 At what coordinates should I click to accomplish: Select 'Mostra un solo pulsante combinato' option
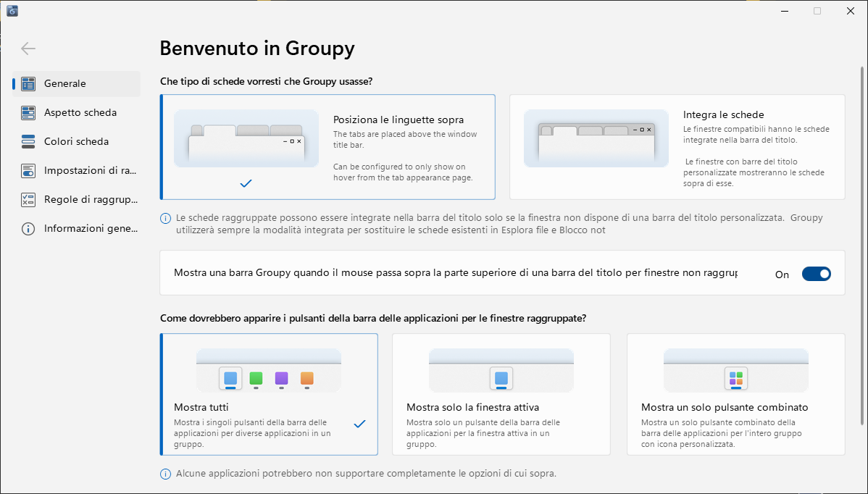735,395
